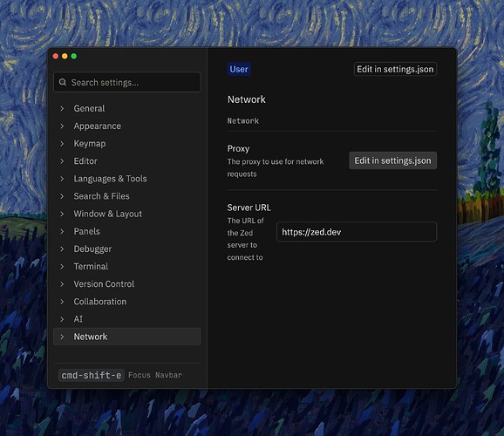The image size is (504, 436).
Task: Expand the Version Control chevron
Action: pyautogui.click(x=62, y=284)
